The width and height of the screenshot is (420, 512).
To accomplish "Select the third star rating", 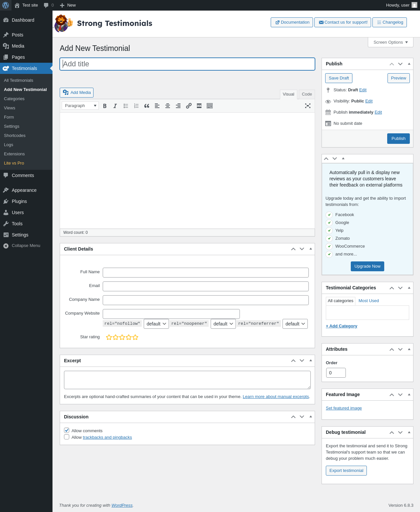I will (122, 337).
